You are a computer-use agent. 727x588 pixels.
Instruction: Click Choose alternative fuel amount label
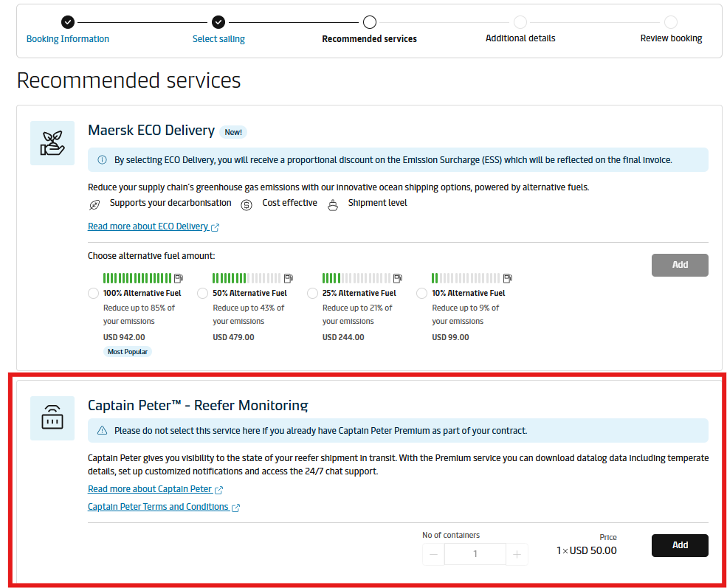pos(151,256)
